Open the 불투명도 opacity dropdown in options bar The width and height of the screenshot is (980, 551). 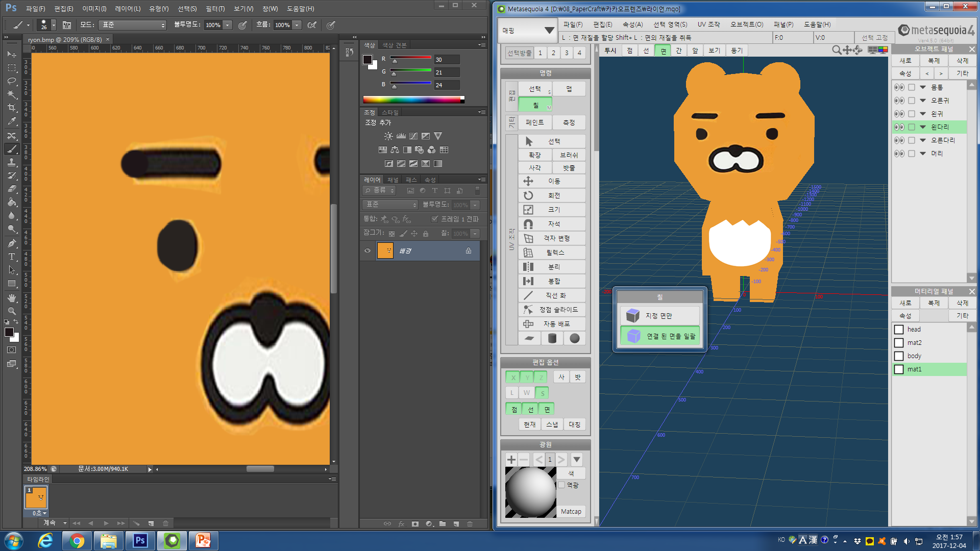coord(228,25)
